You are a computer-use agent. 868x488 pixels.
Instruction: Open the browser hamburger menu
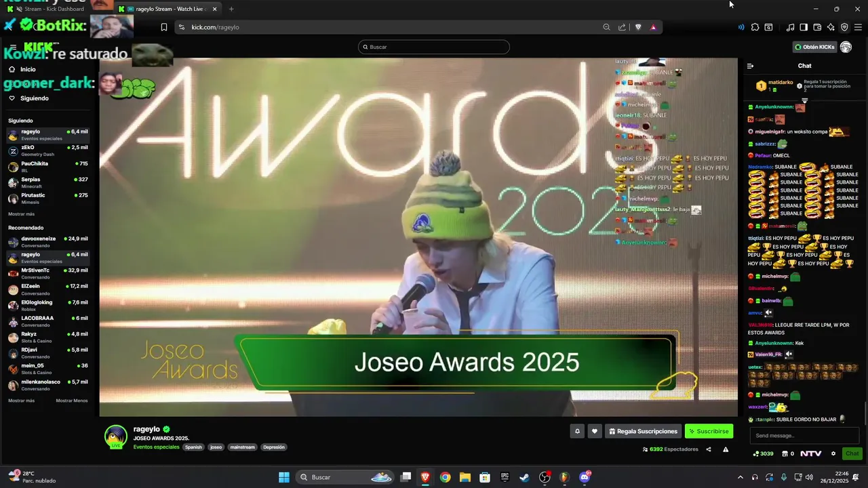pos(858,27)
